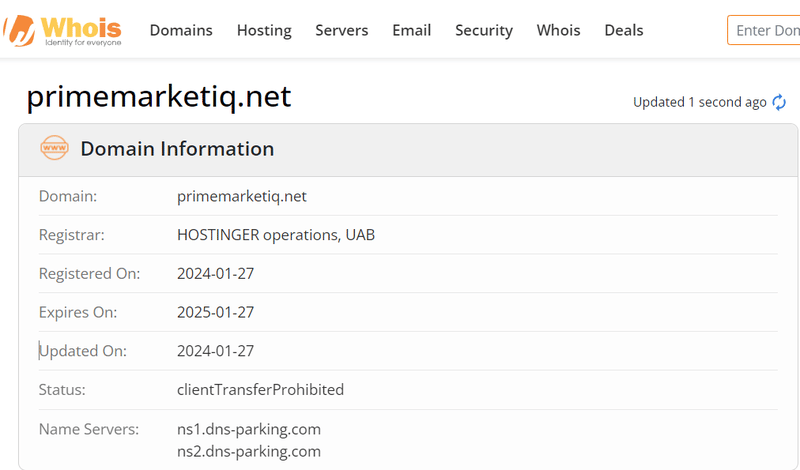Image resolution: width=800 pixels, height=470 pixels.
Task: Click the clientTransferProhibited status value
Action: click(x=260, y=390)
